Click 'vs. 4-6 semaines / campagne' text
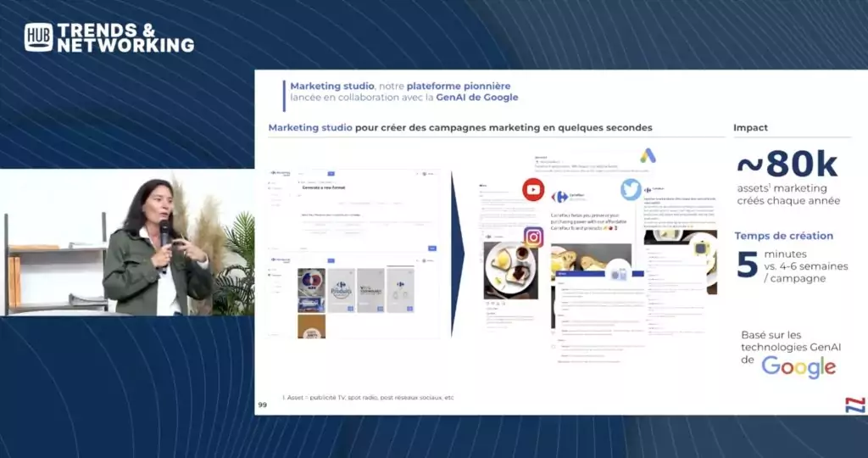Viewport: 868px width, 458px height. (x=806, y=272)
